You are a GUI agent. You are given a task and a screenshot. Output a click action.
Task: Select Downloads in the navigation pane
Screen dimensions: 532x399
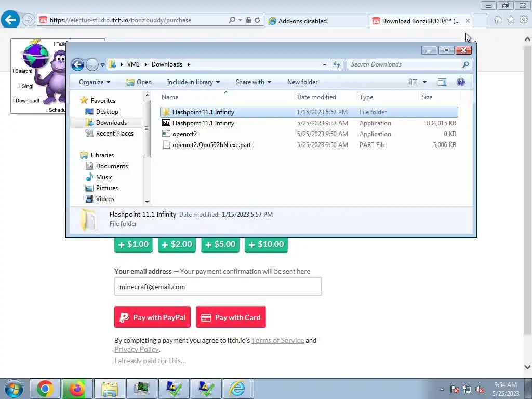click(111, 123)
